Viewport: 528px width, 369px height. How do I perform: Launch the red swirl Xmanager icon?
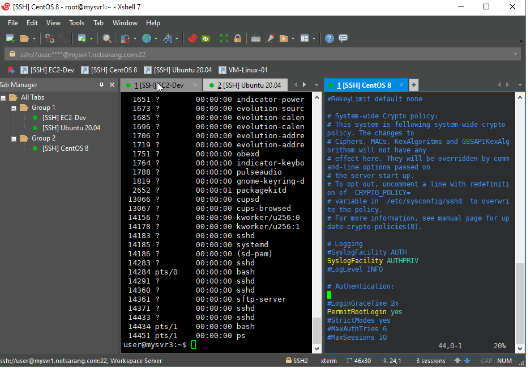(x=192, y=38)
